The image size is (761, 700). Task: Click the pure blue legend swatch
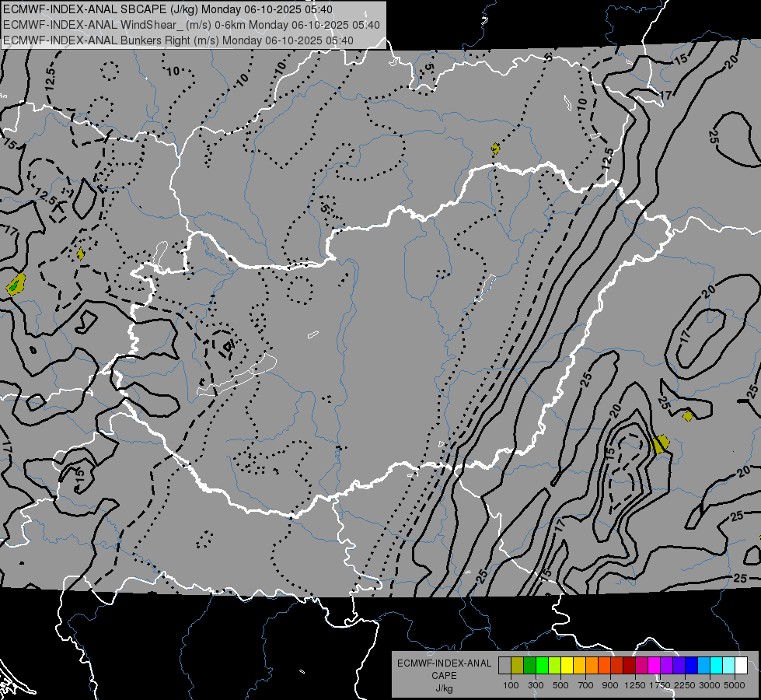click(691, 665)
